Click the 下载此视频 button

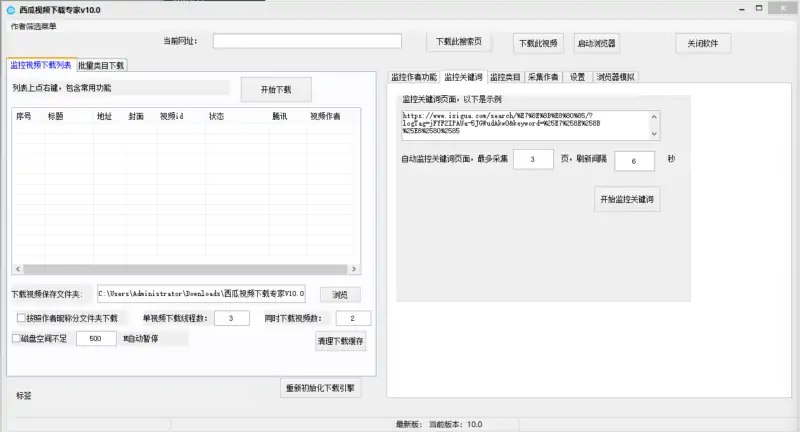click(x=538, y=43)
